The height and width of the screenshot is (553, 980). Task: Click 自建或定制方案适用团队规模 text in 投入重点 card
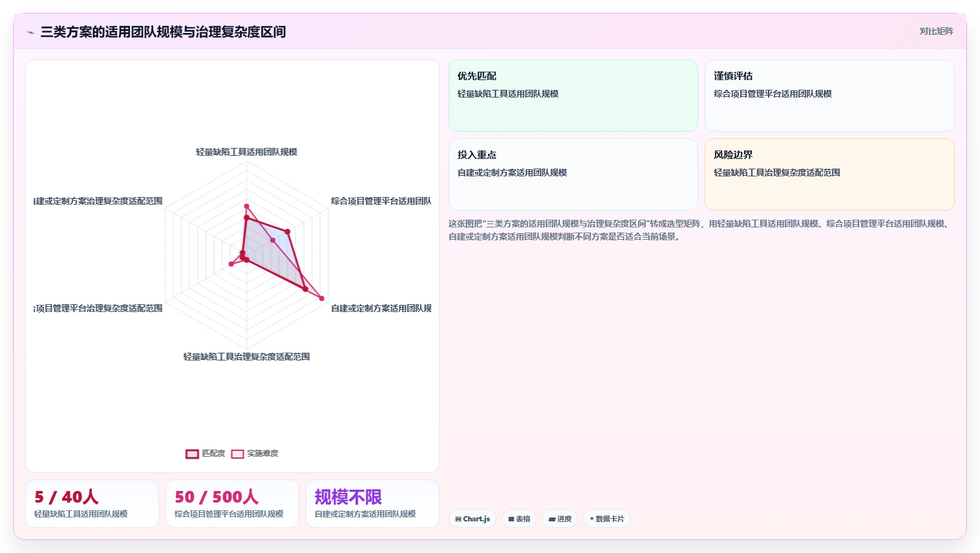click(x=512, y=172)
